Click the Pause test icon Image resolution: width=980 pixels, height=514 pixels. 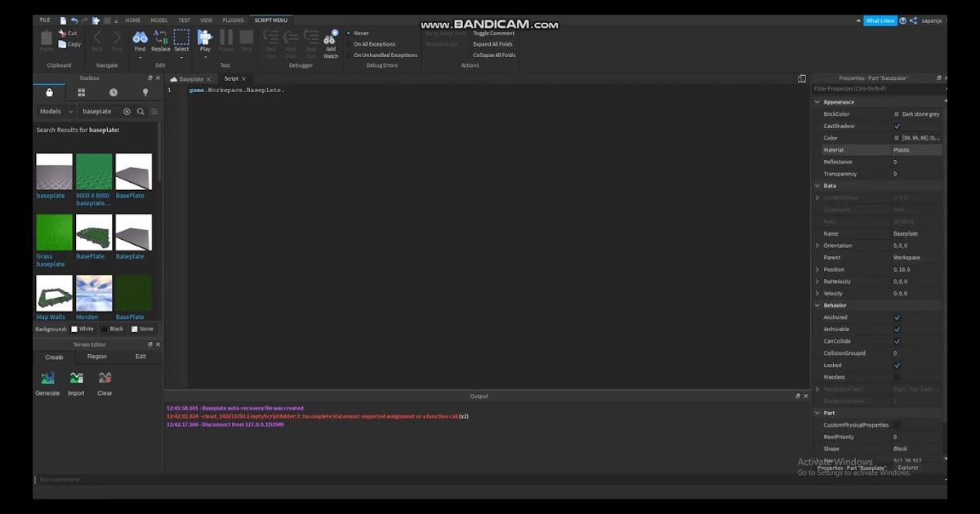coord(226,37)
